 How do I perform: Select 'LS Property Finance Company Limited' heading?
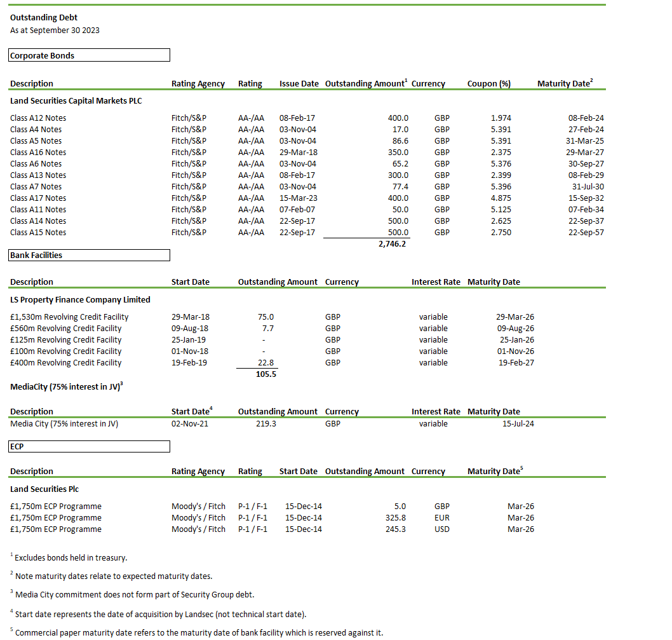(x=80, y=300)
